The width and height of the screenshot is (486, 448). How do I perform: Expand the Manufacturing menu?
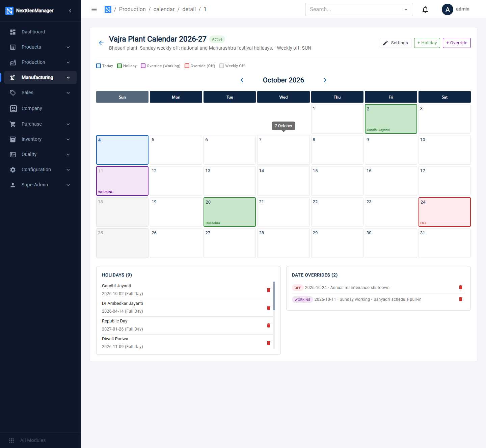[40, 77]
